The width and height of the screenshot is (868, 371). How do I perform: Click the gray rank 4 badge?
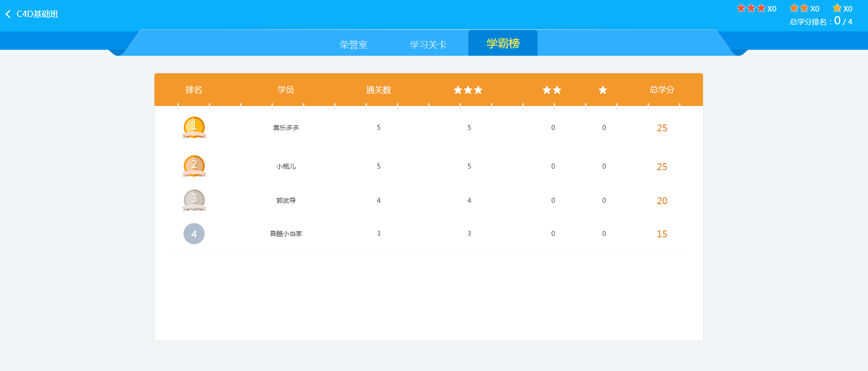[194, 234]
